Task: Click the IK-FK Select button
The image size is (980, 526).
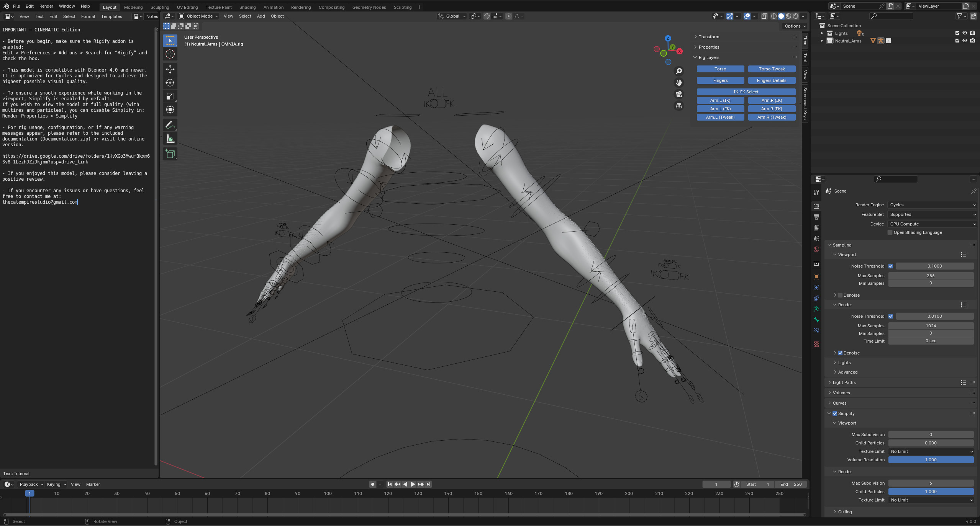Action: click(746, 92)
